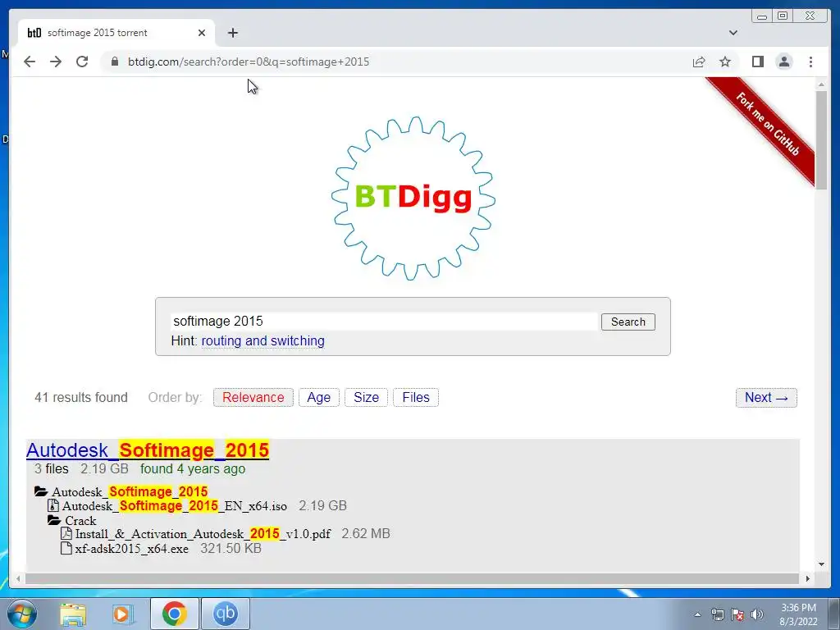Reload the btdig page

(x=82, y=62)
